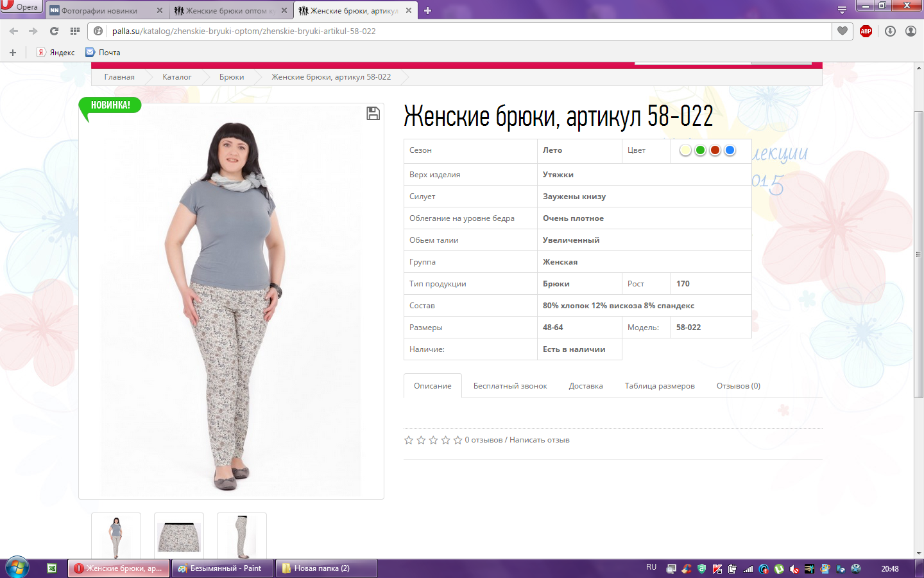Switch to the 'Безымянный - Paint' taskbar window

pos(222,568)
